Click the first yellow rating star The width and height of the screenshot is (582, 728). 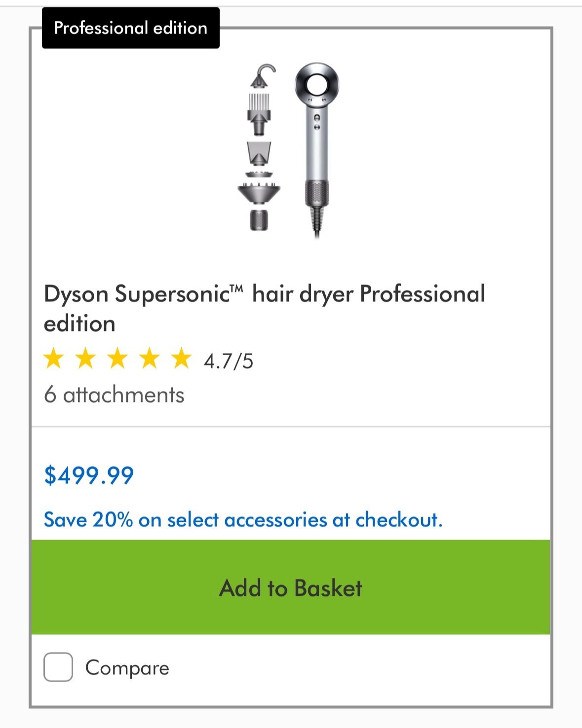[x=54, y=359]
